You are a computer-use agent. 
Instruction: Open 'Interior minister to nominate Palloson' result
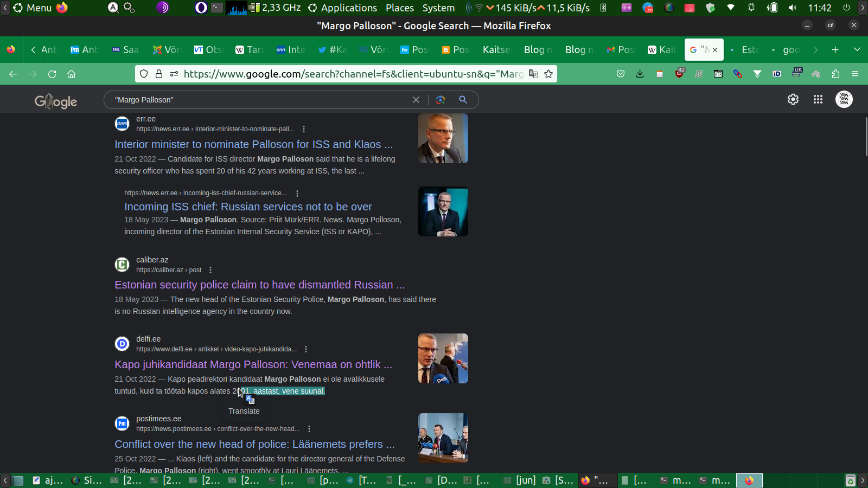coord(253,144)
